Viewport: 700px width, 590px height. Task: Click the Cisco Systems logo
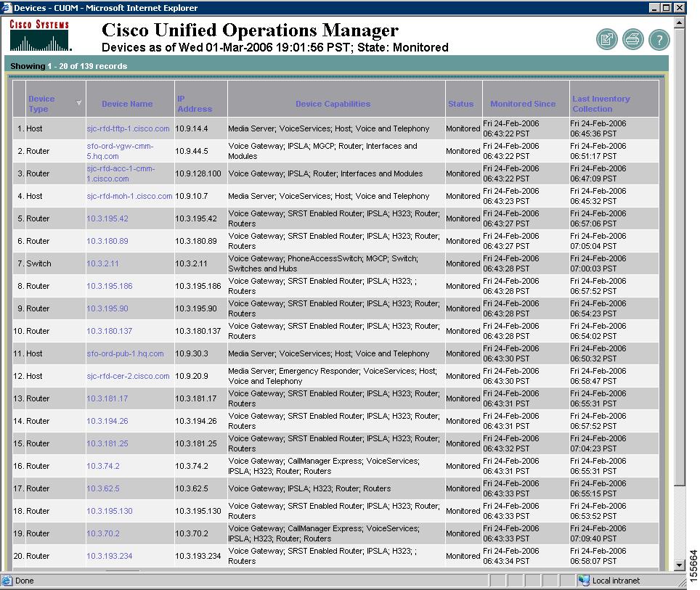click(x=40, y=36)
